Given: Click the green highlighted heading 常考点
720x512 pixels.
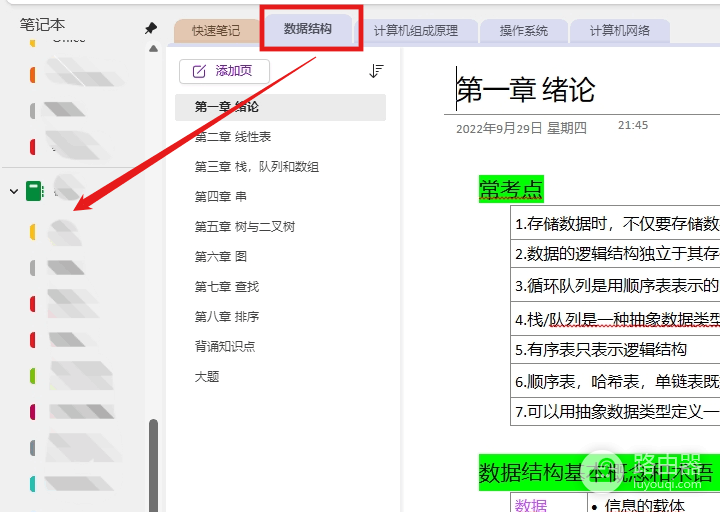Looking at the screenshot, I should [511, 189].
